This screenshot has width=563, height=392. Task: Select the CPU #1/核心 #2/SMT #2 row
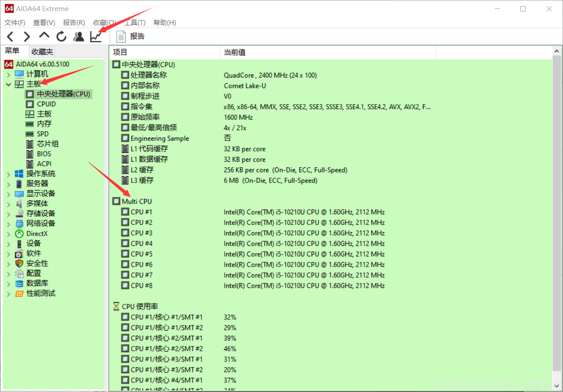click(x=330, y=349)
